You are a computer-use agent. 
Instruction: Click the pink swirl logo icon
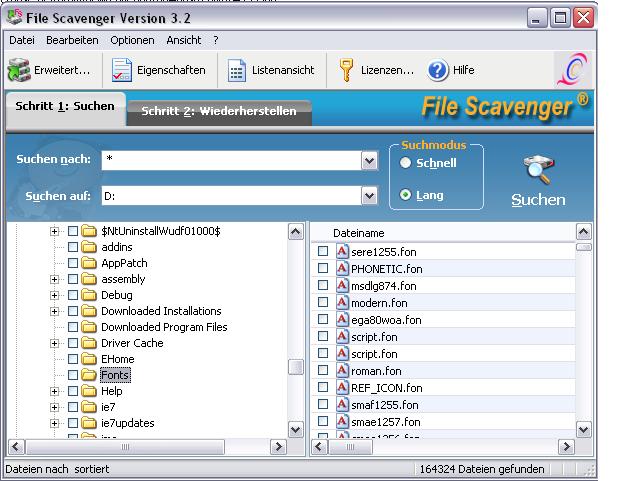[x=573, y=70]
